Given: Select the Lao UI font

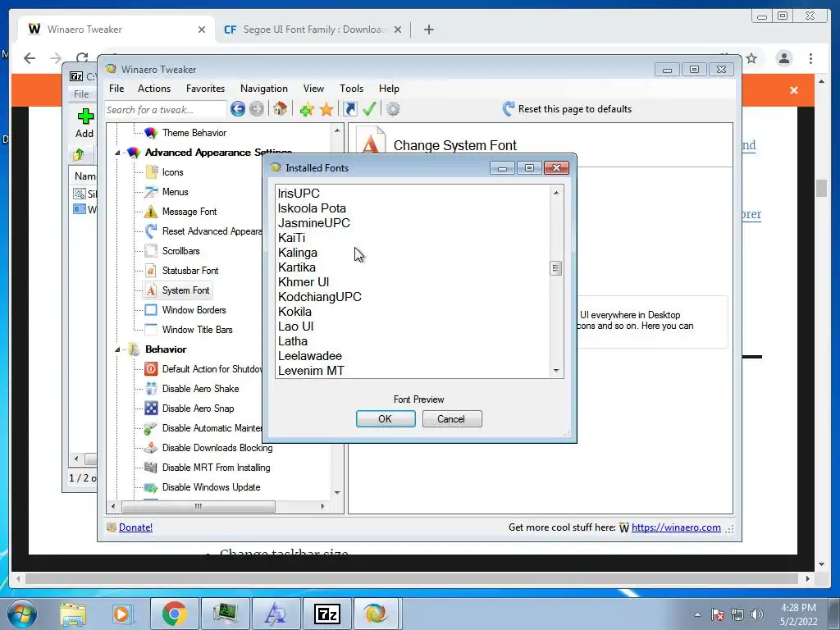Looking at the screenshot, I should coord(413,326).
